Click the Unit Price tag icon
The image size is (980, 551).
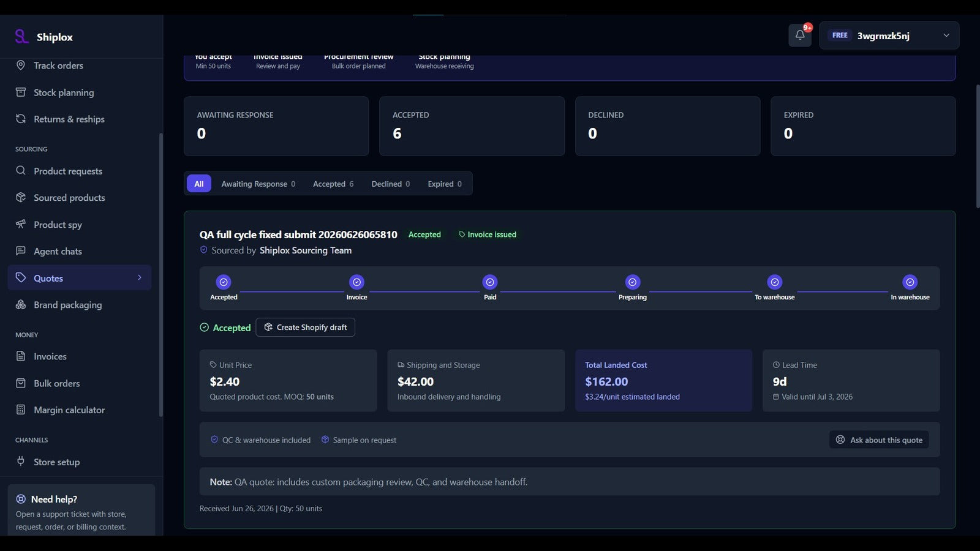click(x=213, y=365)
